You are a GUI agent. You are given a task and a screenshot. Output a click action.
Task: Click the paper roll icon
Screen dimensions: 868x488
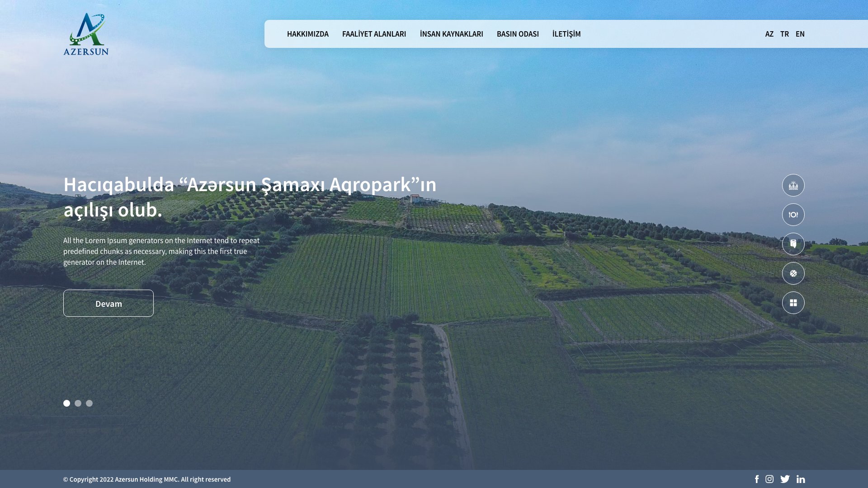click(x=793, y=244)
